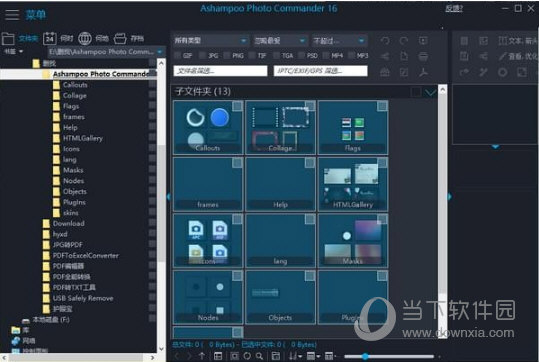Open the second filter dropdown in the top bar
The image size is (539, 362).
[280, 41]
